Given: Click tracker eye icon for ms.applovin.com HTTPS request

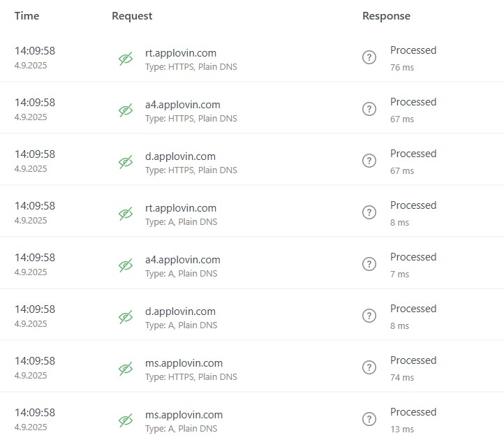Looking at the screenshot, I should pyautogui.click(x=126, y=369).
